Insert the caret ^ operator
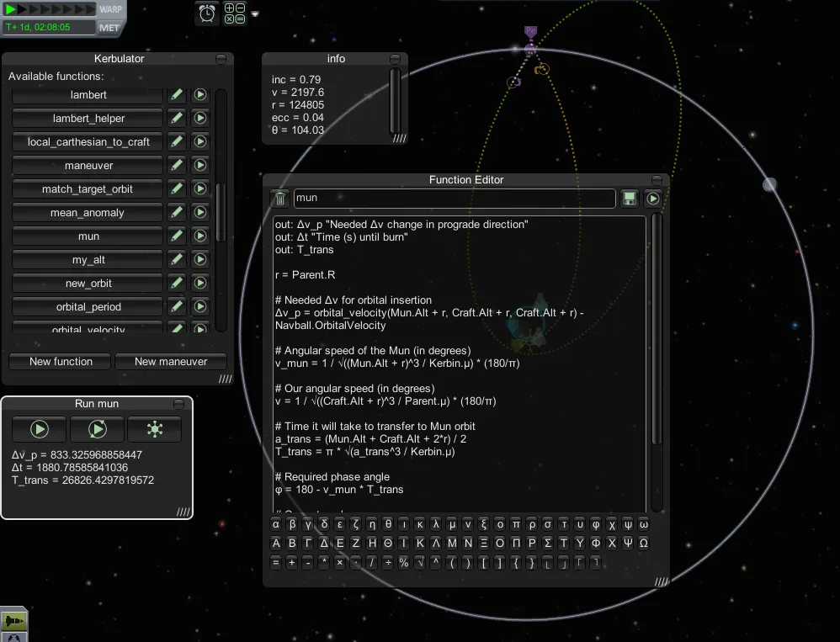The image size is (840, 642). pyautogui.click(x=435, y=563)
